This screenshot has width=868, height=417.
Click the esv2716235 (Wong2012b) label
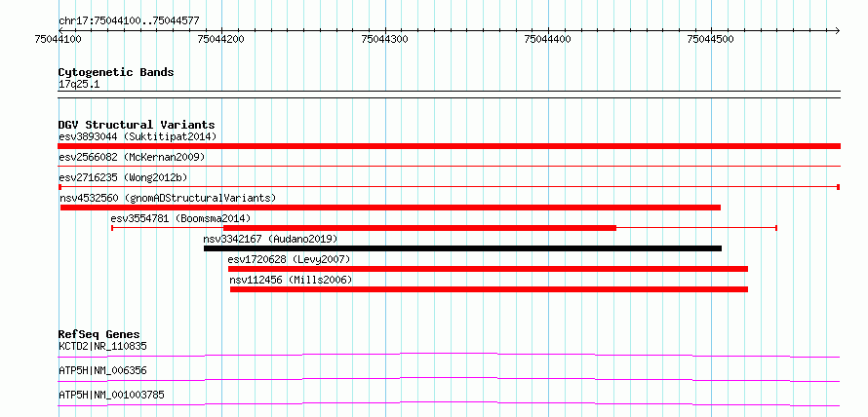(x=124, y=177)
